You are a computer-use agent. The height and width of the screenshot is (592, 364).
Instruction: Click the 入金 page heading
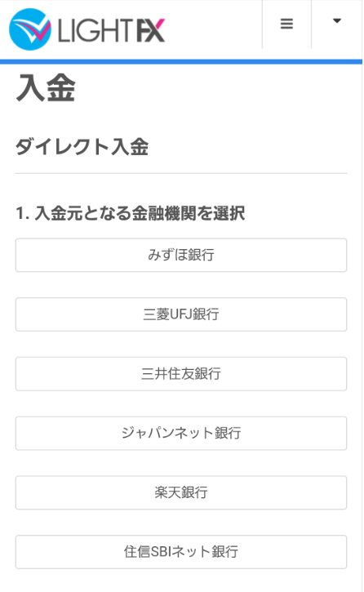[x=46, y=88]
